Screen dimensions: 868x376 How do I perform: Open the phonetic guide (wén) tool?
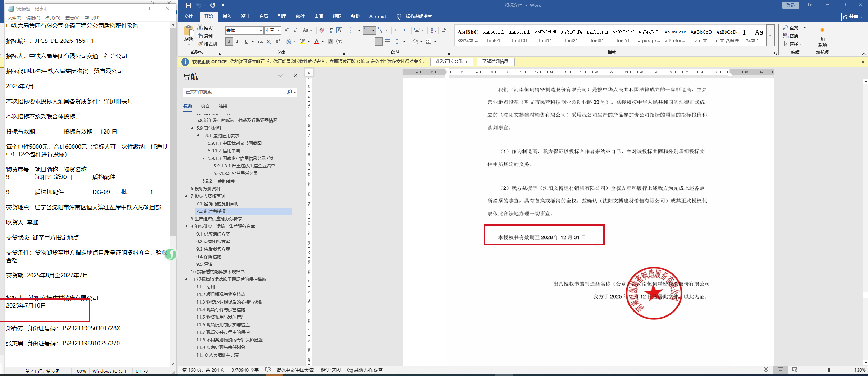click(x=331, y=31)
